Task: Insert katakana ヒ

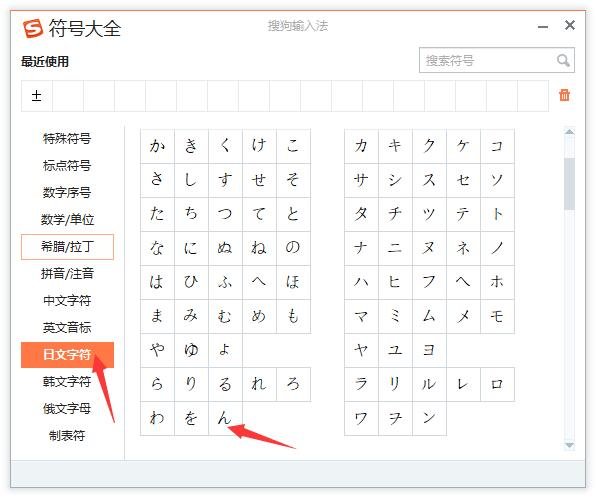Action: click(395, 282)
